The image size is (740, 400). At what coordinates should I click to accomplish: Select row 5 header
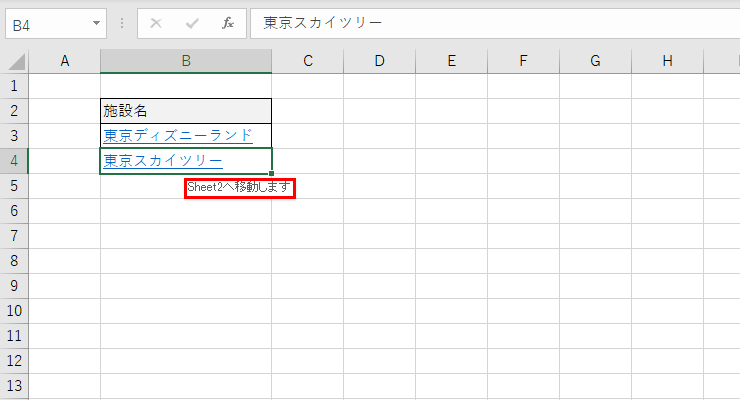pos(14,186)
